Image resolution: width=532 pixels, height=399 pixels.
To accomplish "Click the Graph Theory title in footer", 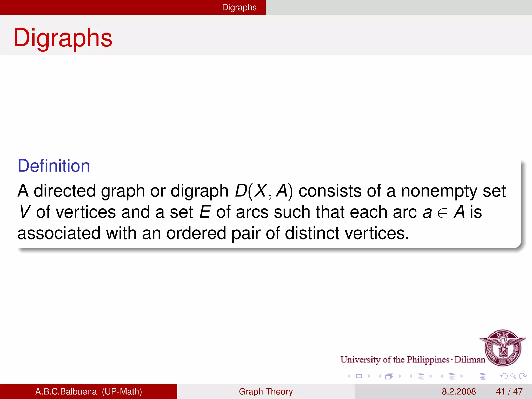I will pos(266,391).
